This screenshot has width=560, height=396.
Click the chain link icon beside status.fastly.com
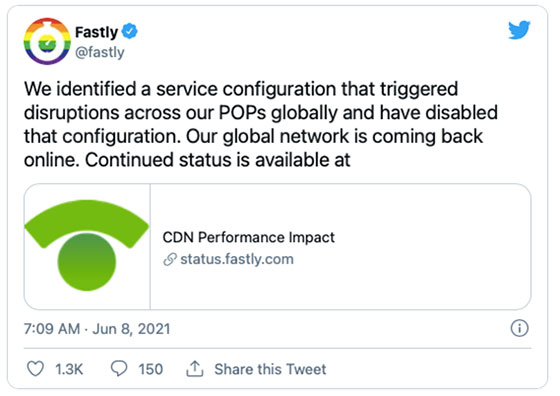[x=170, y=259]
